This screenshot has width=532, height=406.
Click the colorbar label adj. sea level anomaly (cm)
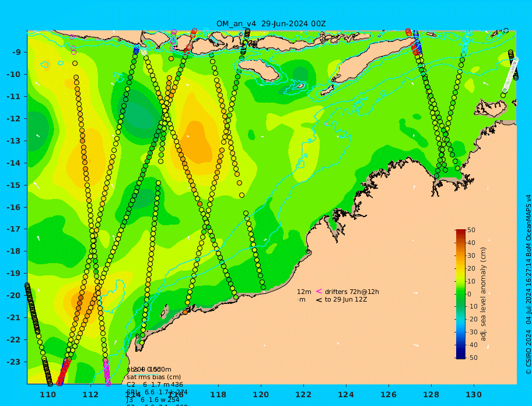tap(483, 294)
